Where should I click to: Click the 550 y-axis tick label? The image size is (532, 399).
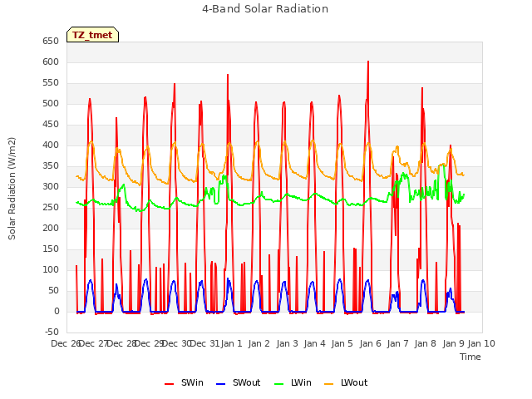coord(51,83)
